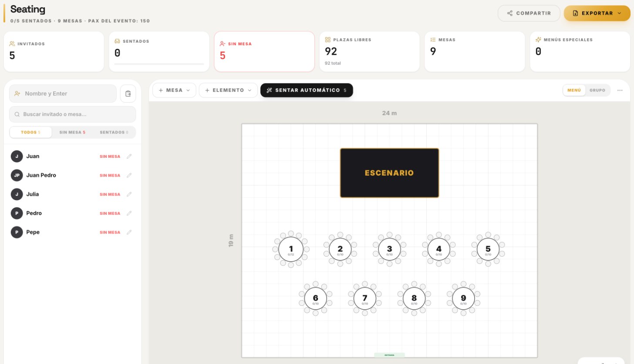Select table 8 on the floor plan
The image size is (634, 364).
coord(414,298)
